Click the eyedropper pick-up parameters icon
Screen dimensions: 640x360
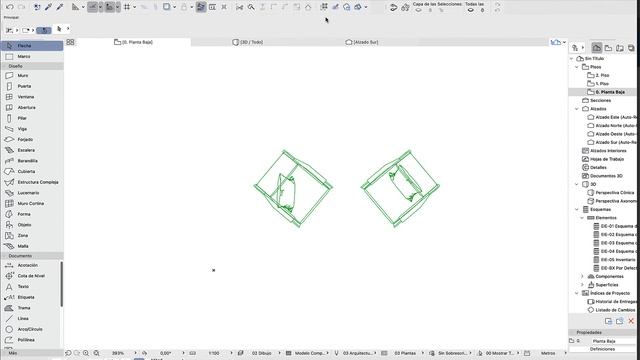point(48,7)
